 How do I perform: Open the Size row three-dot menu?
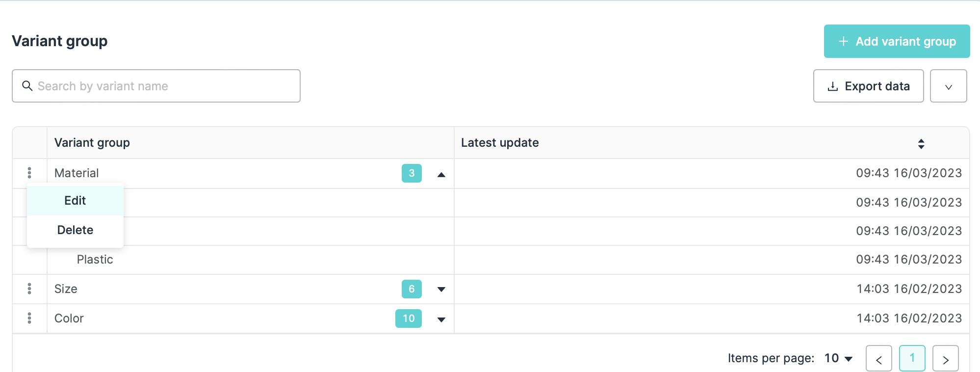(x=29, y=289)
